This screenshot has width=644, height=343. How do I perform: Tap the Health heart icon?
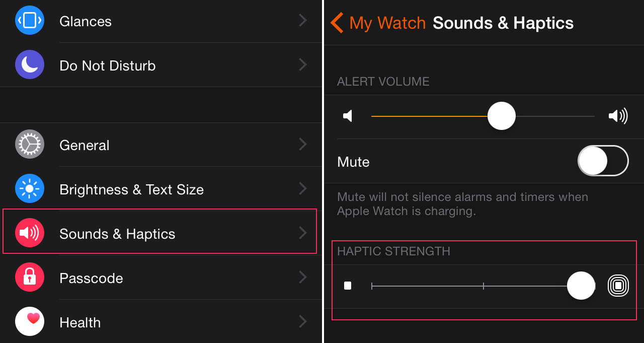[x=30, y=321]
